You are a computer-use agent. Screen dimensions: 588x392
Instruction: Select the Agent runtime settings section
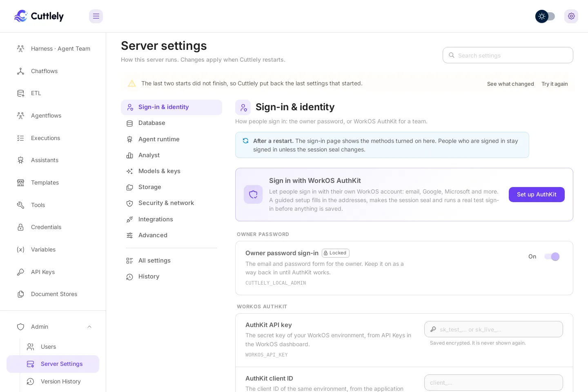[x=171, y=139]
